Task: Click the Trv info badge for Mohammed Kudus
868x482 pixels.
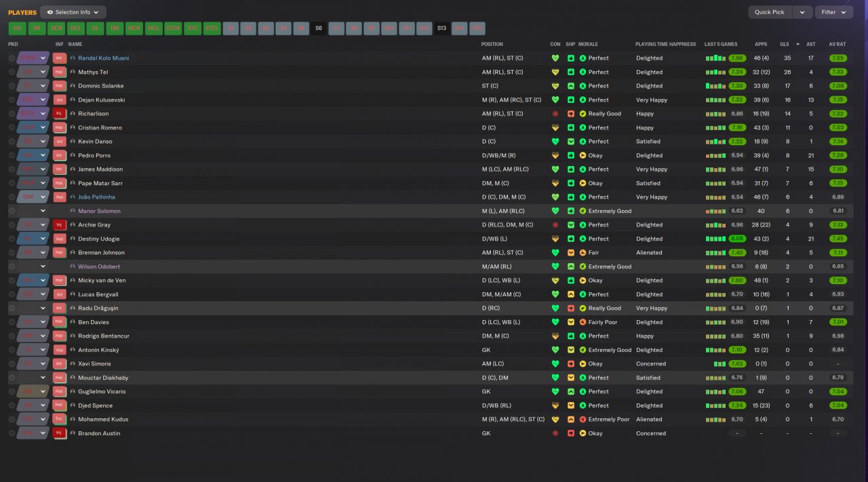Action: tap(60, 420)
